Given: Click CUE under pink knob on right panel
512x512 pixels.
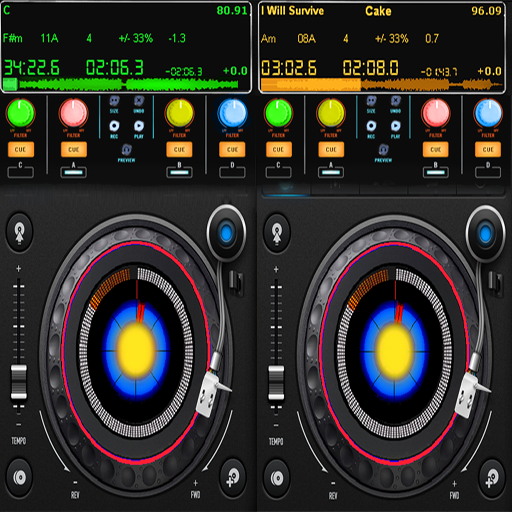Looking at the screenshot, I should 436,150.
